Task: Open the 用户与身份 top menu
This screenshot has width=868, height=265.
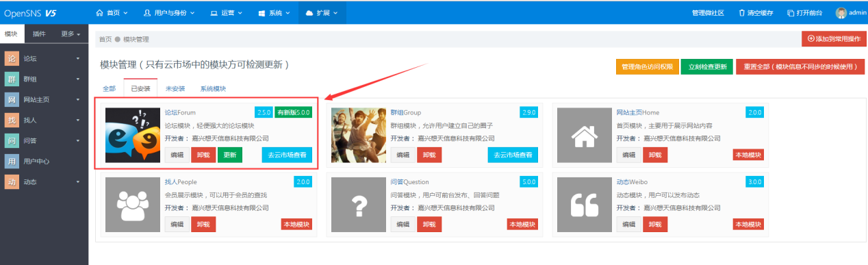Action: coord(169,12)
